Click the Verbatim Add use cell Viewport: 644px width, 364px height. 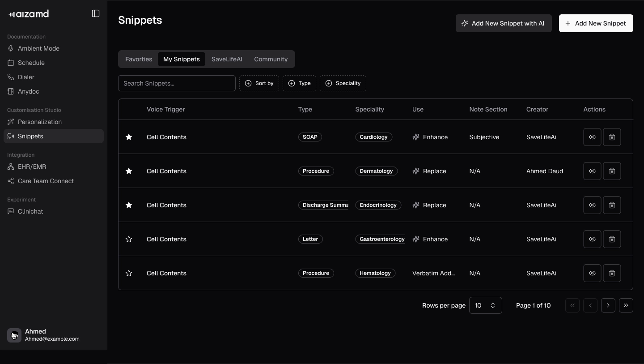(x=434, y=273)
